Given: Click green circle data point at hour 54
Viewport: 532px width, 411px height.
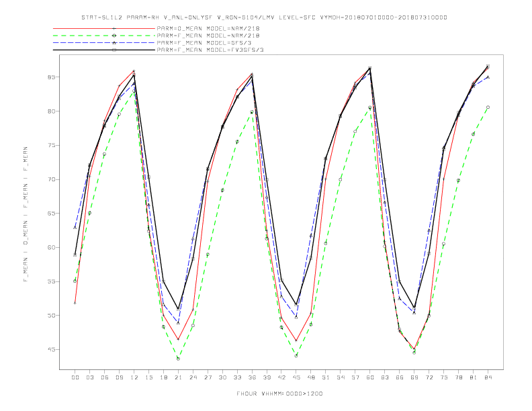Looking at the screenshot, I should click(341, 180).
